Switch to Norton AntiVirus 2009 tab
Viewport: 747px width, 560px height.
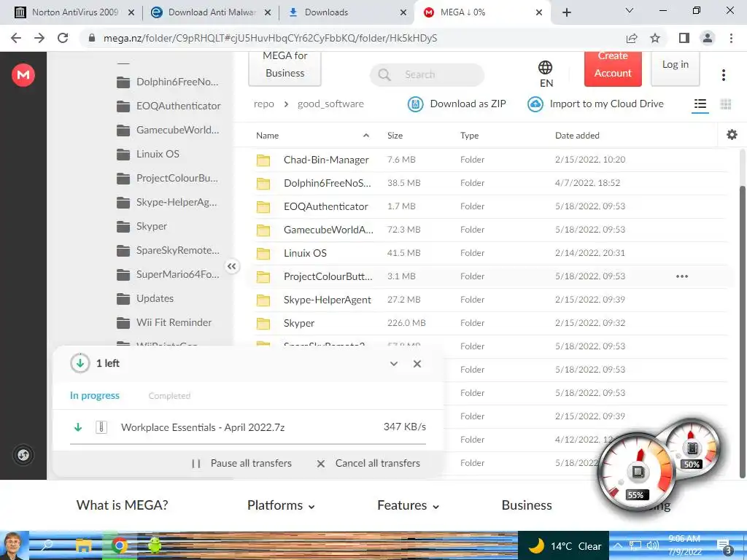(75, 12)
